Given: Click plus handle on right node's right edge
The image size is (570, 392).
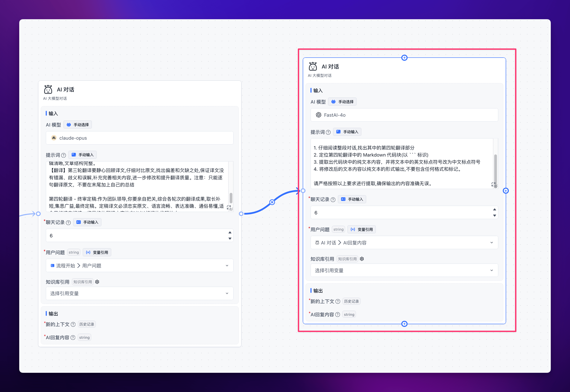Looking at the screenshot, I should point(506,191).
